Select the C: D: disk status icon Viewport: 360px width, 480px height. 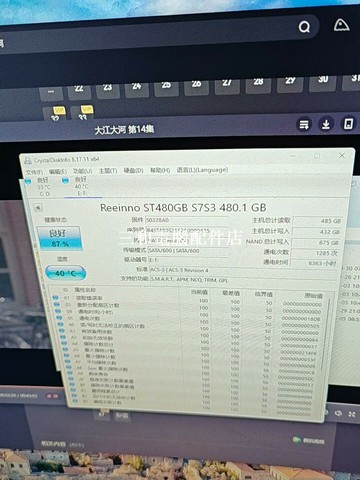(x=29, y=181)
